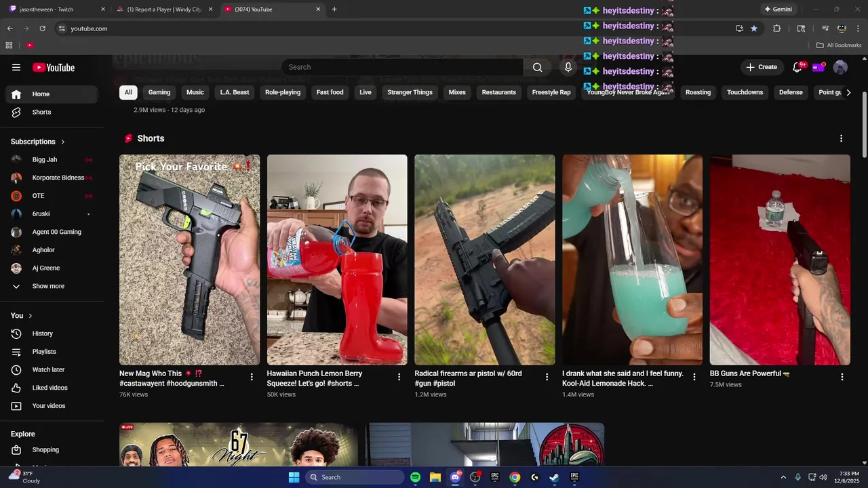
Task: Select the Music filter chip
Action: click(x=195, y=92)
